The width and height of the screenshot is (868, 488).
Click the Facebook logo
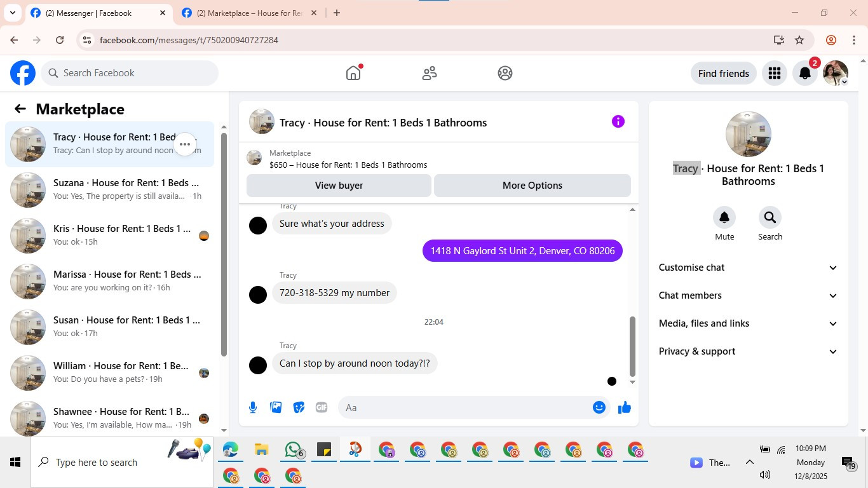23,73
